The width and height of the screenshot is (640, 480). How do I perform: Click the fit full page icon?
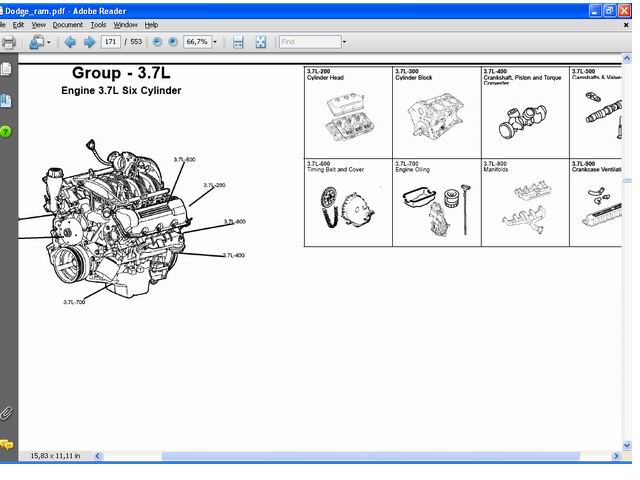click(261, 42)
